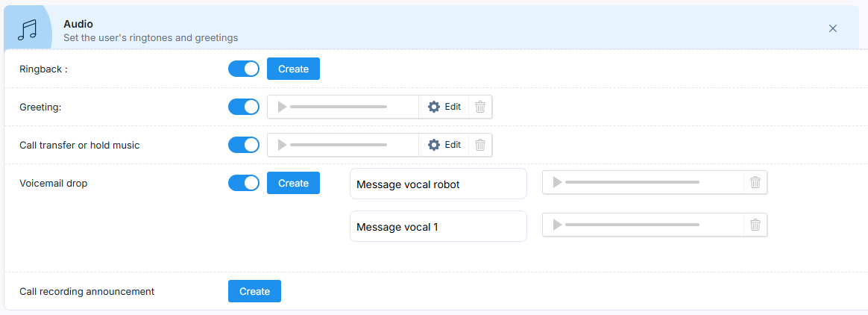Close the Audio settings panel

pyautogui.click(x=833, y=28)
